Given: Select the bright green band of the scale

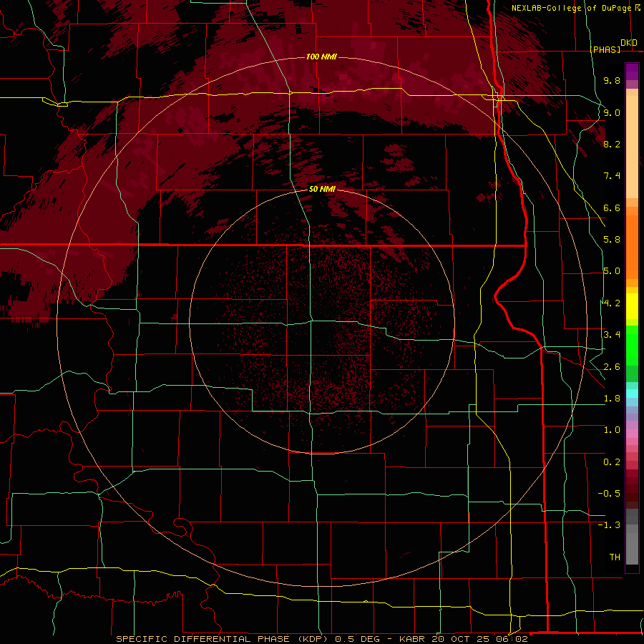Looking at the screenshot, I should point(632,345).
